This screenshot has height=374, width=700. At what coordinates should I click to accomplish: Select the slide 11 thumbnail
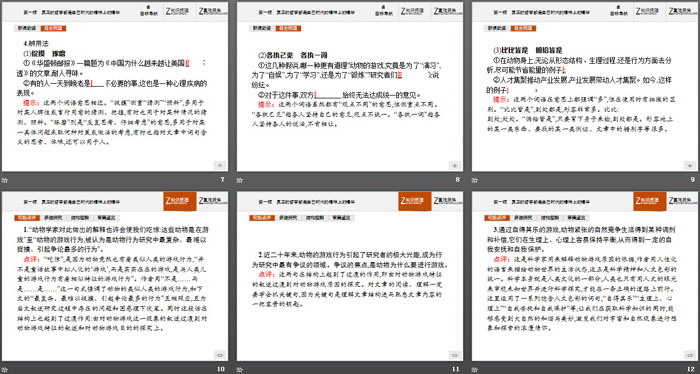[x=350, y=276]
